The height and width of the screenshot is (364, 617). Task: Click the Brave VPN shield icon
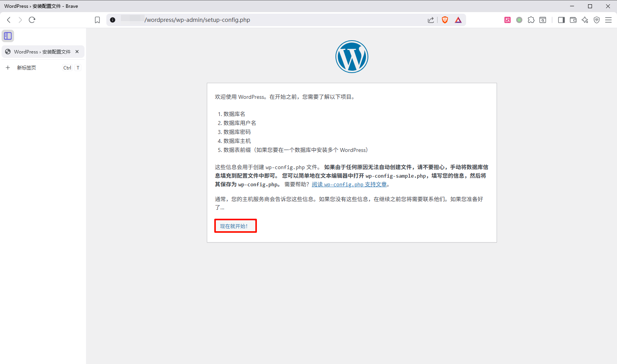click(597, 20)
